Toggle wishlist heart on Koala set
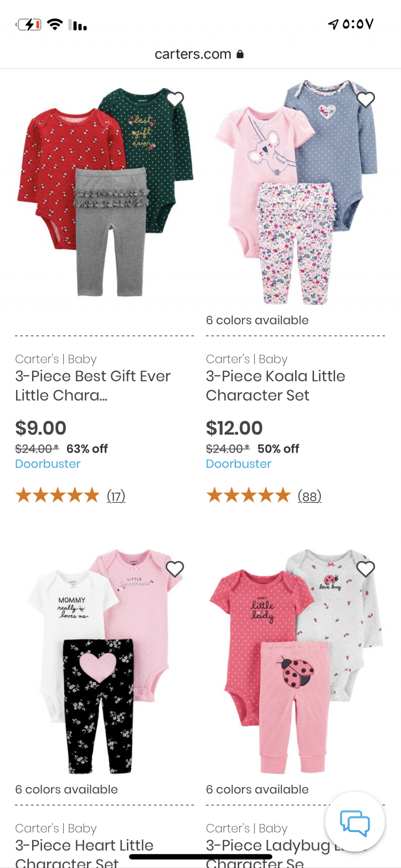The width and height of the screenshot is (401, 868). click(365, 100)
